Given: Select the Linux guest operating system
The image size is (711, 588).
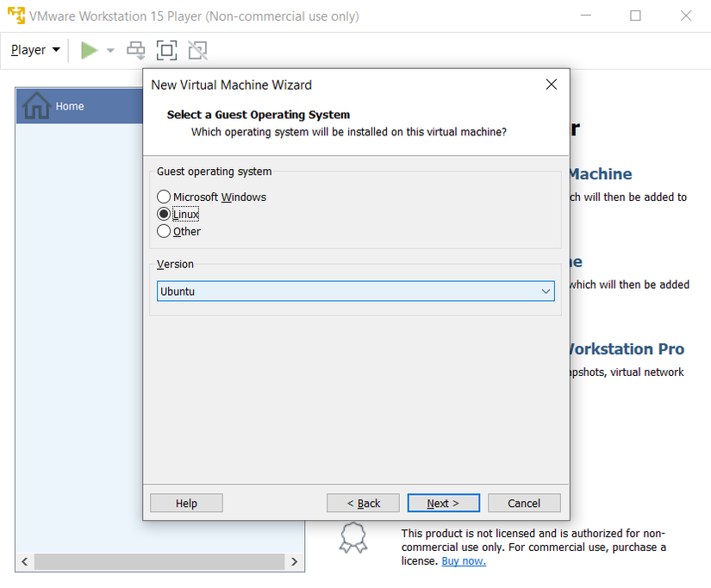Looking at the screenshot, I should tap(164, 214).
